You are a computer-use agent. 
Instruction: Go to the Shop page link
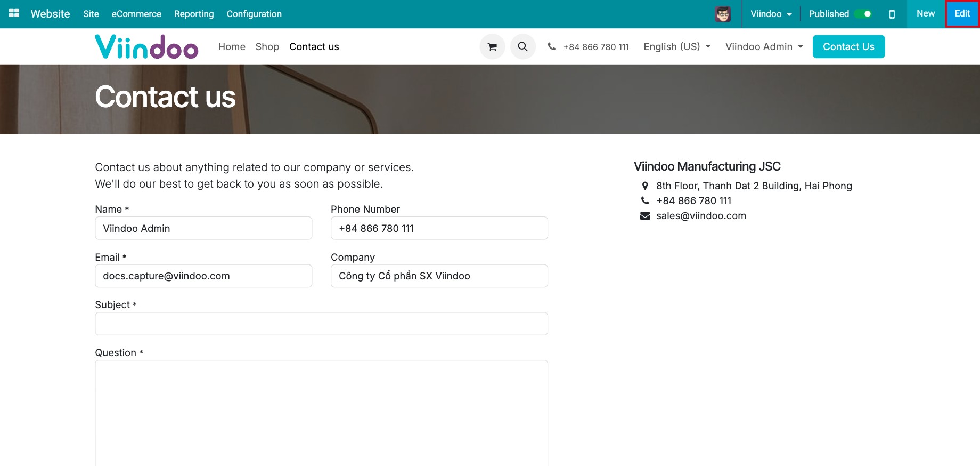coord(267,47)
